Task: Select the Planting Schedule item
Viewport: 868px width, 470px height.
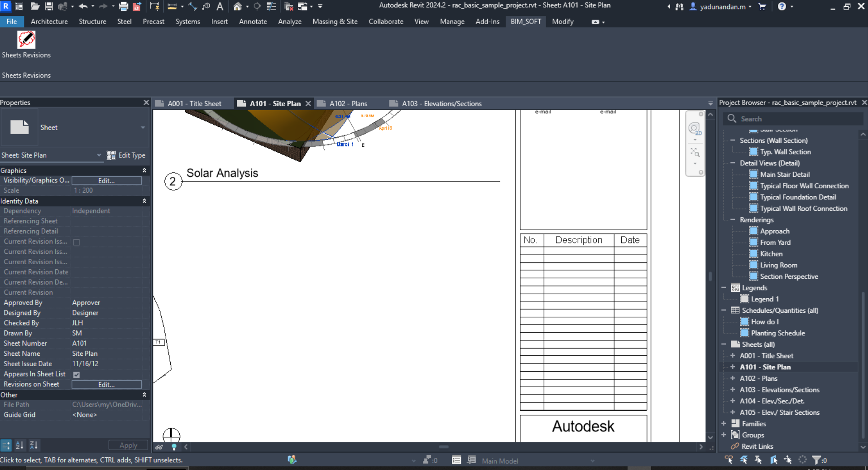Action: [x=778, y=333]
